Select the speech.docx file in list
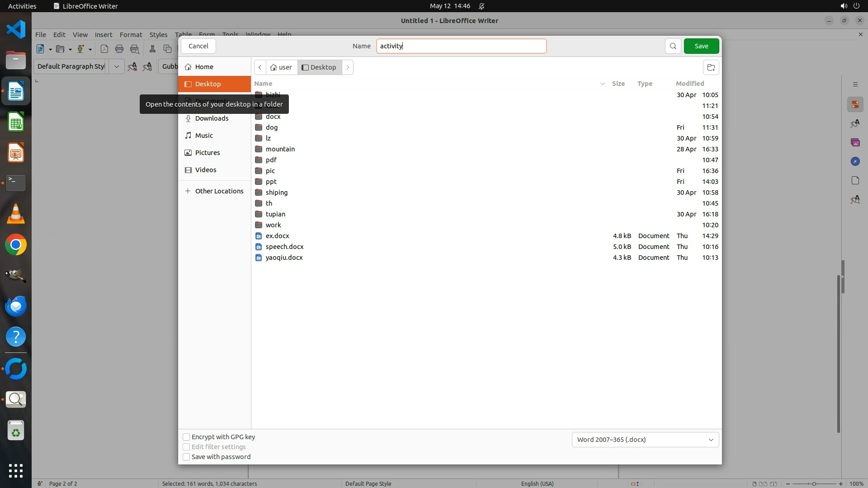The image size is (868, 488). [284, 247]
